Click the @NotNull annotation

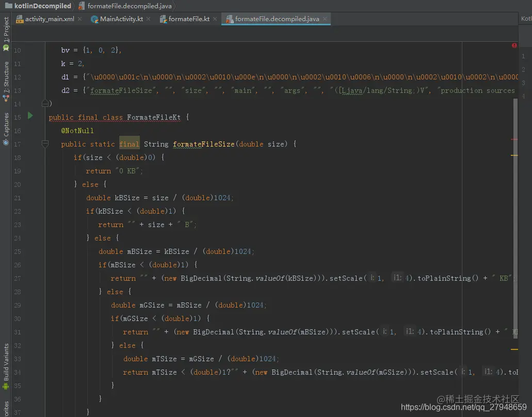[x=77, y=131]
